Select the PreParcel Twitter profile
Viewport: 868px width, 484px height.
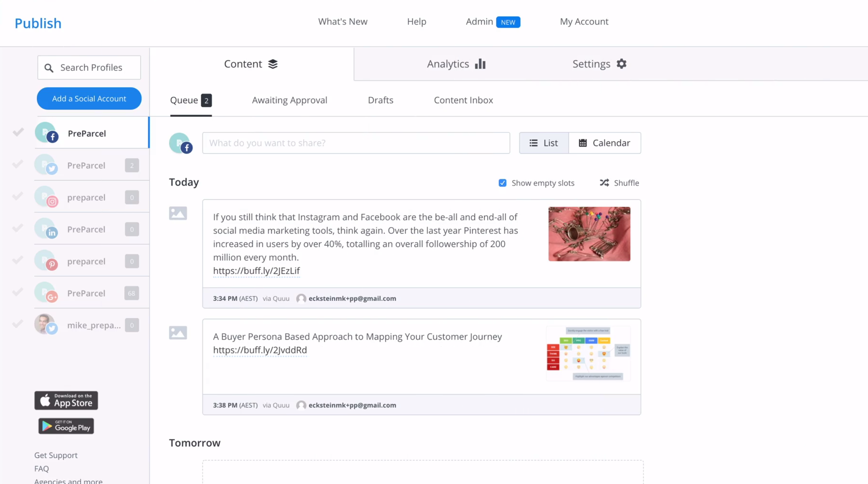pyautogui.click(x=92, y=165)
